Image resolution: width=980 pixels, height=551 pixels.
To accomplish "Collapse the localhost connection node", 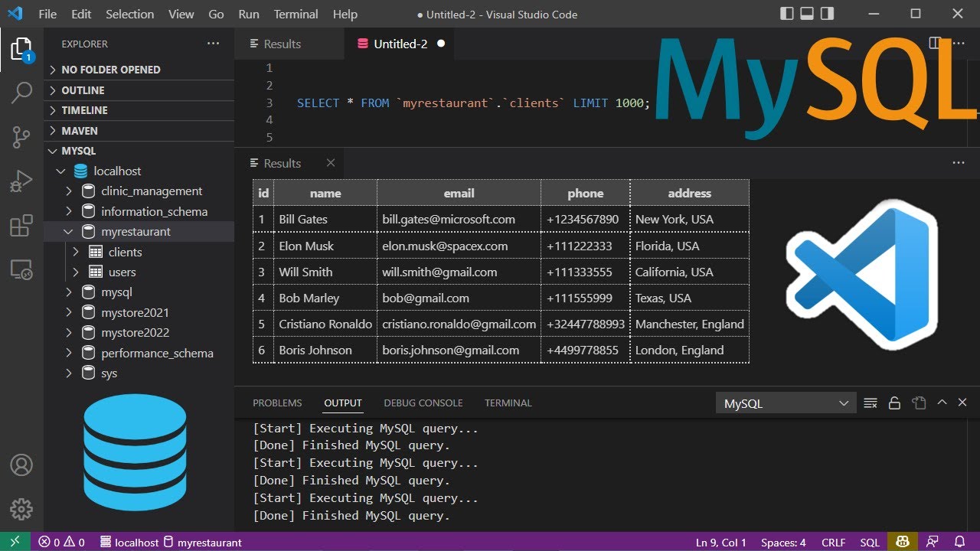I will point(61,171).
